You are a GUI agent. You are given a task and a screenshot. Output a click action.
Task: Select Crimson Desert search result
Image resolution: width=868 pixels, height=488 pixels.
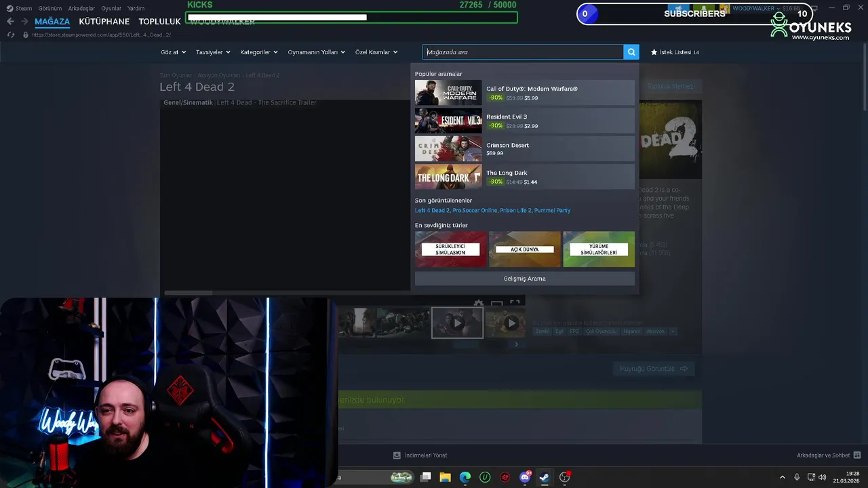[525, 148]
